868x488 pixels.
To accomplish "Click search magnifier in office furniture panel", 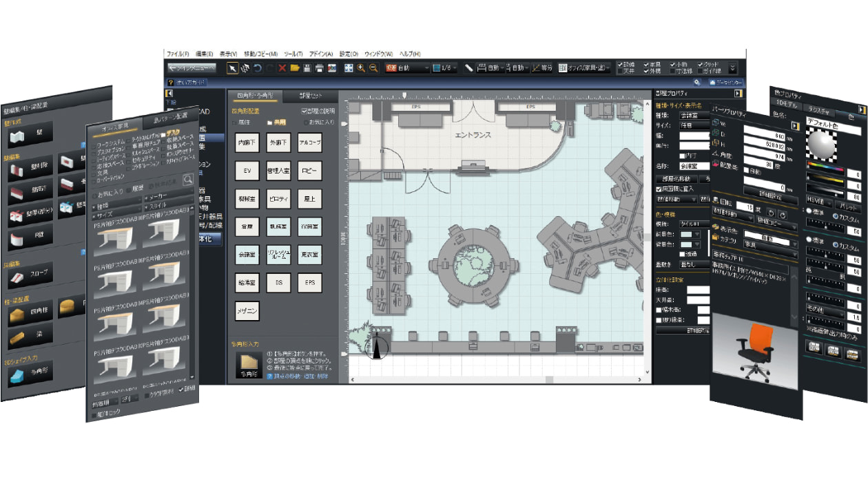I will (187, 180).
